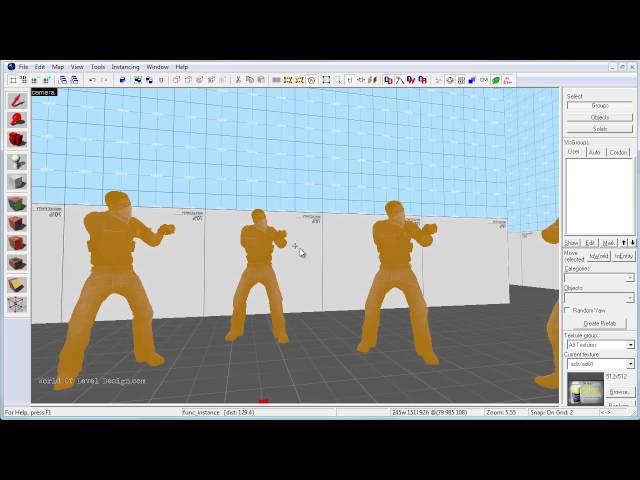Screen dimensions: 640x480
Task: Select the Apply Decals tool
Action: (17, 243)
